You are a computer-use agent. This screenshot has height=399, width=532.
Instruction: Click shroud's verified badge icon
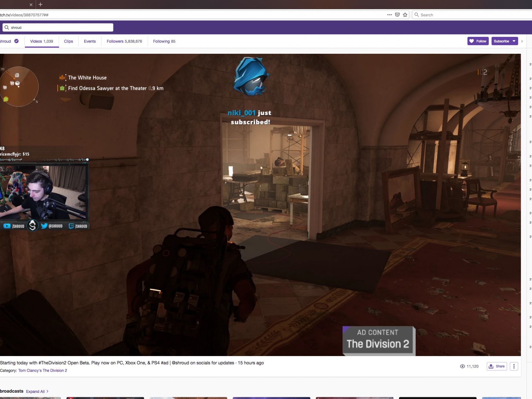(17, 41)
